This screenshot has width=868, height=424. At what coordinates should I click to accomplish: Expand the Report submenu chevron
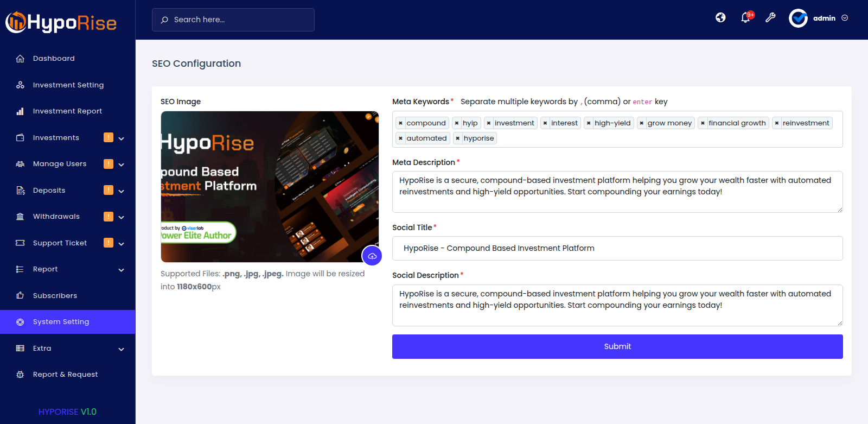click(x=122, y=270)
